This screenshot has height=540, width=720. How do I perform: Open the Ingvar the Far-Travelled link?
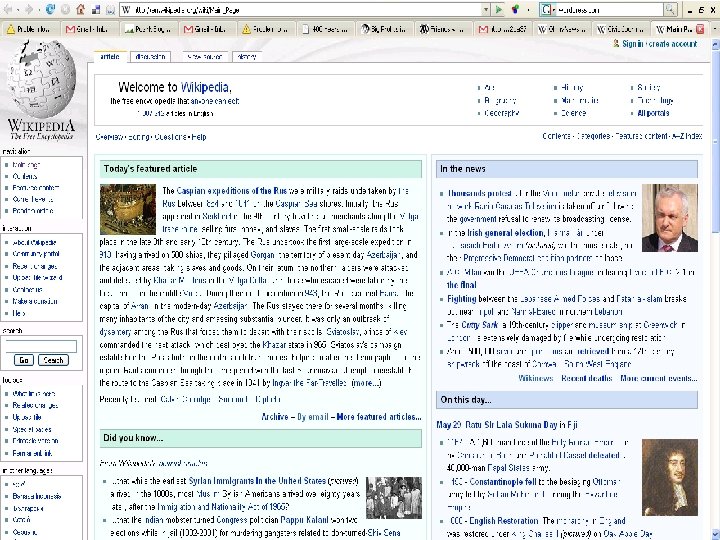coord(310,382)
